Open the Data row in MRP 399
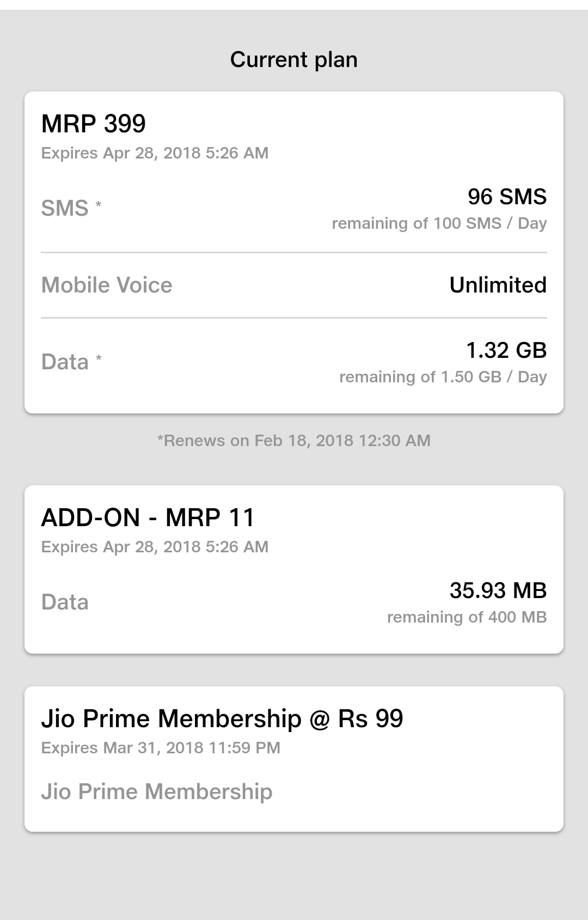The width and height of the screenshot is (588, 920). [x=294, y=362]
